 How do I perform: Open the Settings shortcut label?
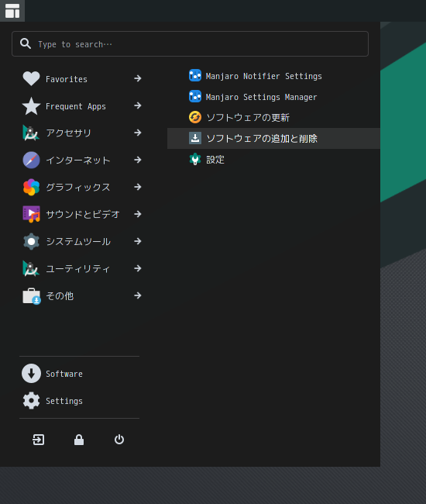tap(64, 401)
